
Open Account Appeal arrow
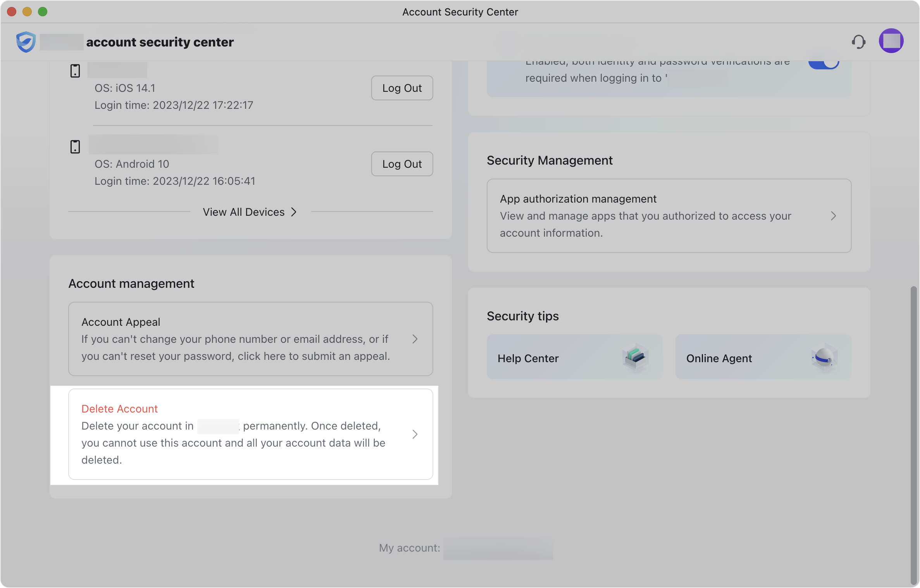[415, 339]
